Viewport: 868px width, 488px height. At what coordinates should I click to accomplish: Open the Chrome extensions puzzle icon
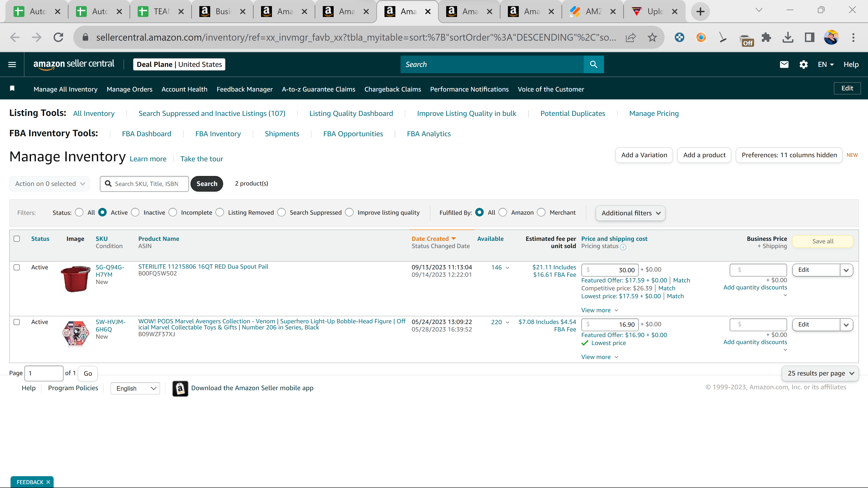(766, 37)
